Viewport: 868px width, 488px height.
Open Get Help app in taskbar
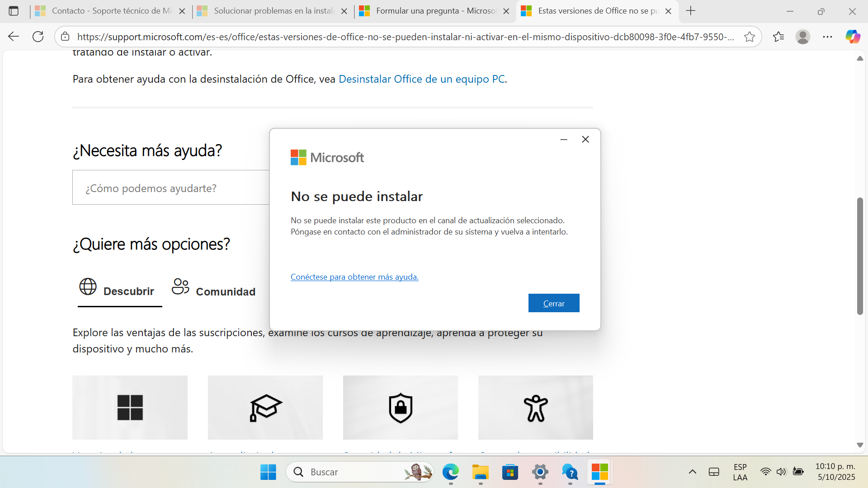(x=570, y=472)
